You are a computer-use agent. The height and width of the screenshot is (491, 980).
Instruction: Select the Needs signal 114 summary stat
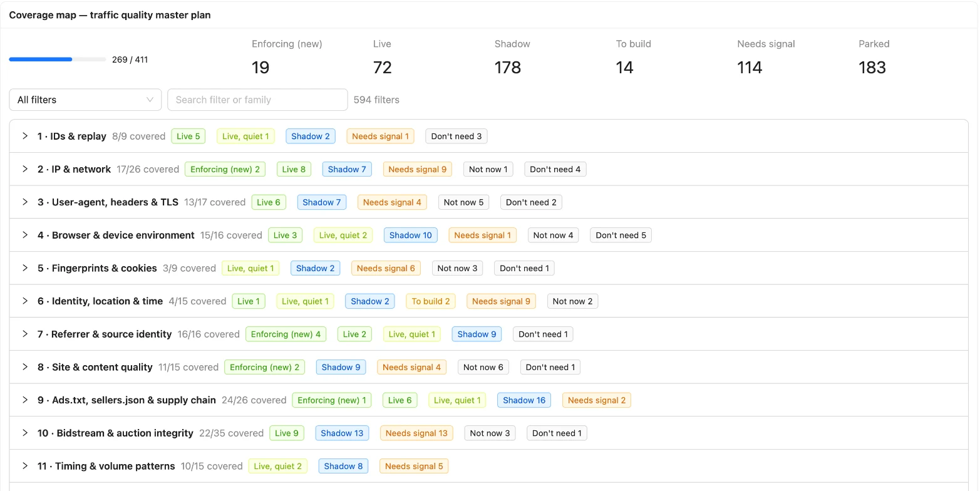(766, 58)
